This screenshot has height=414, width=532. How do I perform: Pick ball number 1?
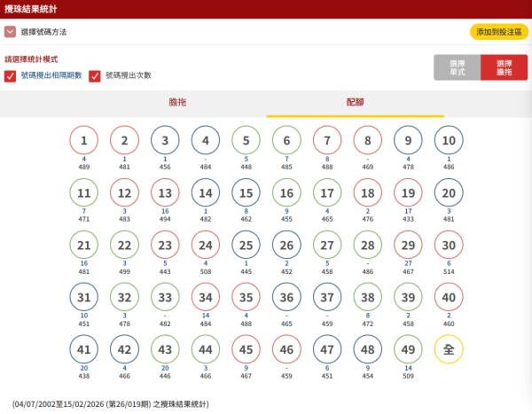click(84, 140)
